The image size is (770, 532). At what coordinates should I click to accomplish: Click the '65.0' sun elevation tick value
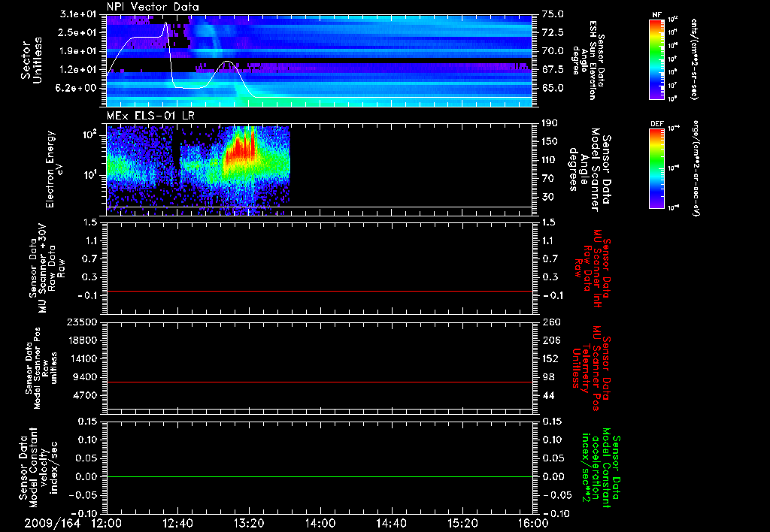tap(553, 89)
